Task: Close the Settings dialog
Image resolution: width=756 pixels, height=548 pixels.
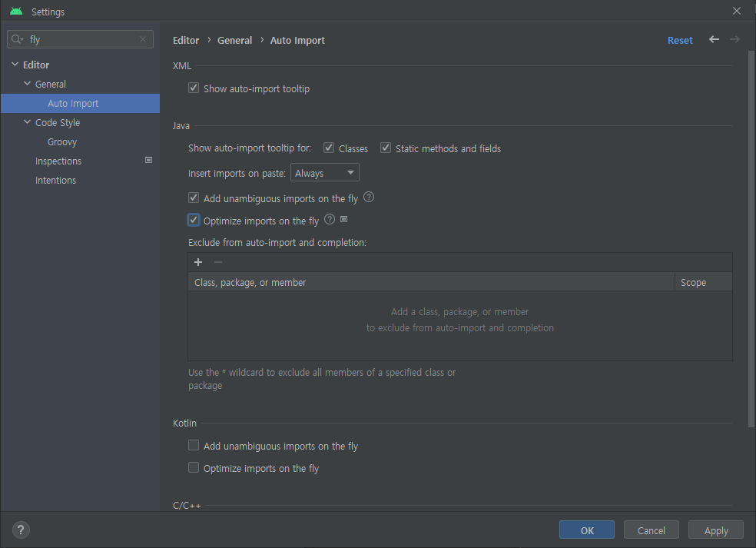Action: (x=737, y=11)
